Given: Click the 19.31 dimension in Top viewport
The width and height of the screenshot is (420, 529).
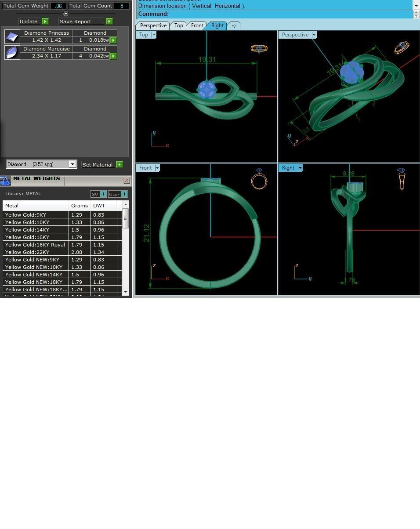Looking at the screenshot, I should point(207,59).
